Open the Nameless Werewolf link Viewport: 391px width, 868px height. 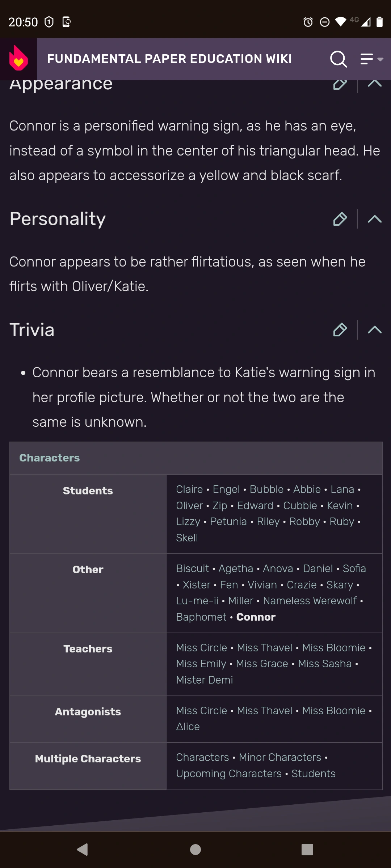(x=310, y=601)
